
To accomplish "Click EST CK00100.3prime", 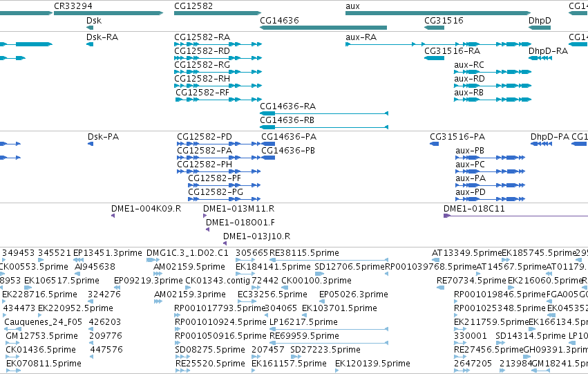I will coord(316,281).
